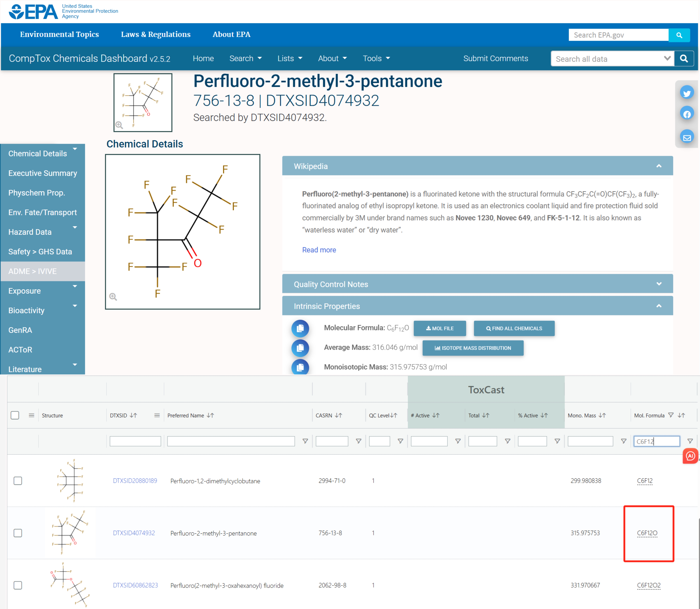Image resolution: width=700 pixels, height=609 pixels.
Task: Open the Executive Summary sidebar item
Action: [x=43, y=173]
